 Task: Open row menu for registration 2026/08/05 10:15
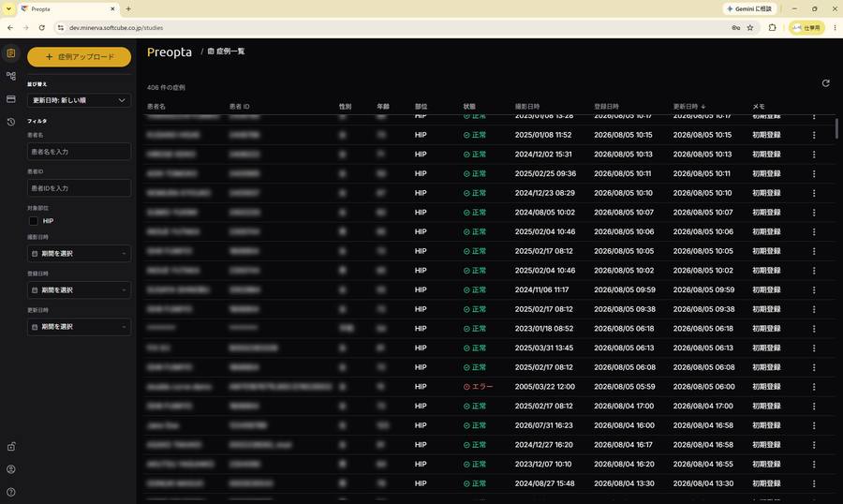[814, 135]
